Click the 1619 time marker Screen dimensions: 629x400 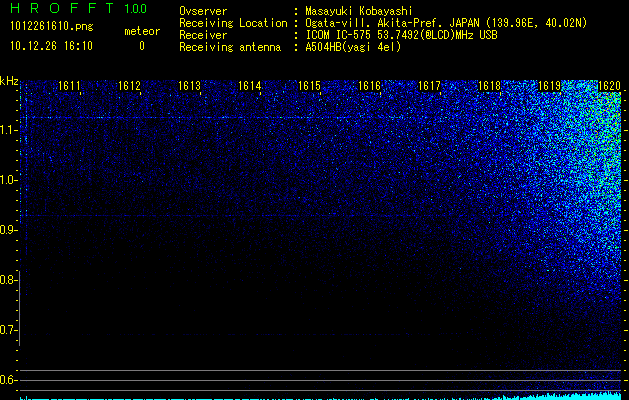coord(549,86)
